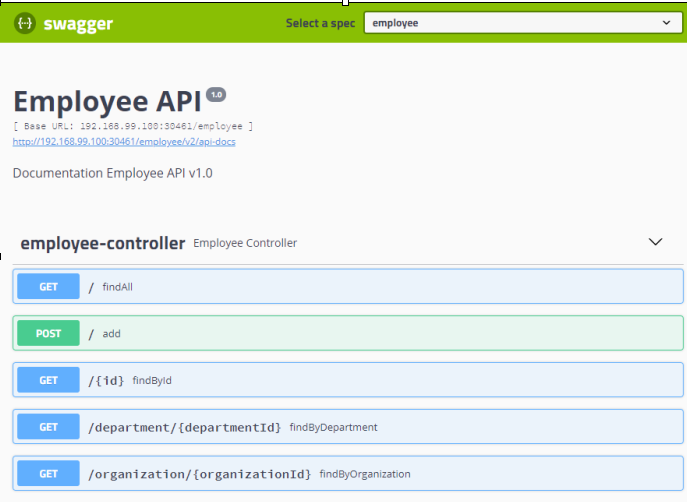The height and width of the screenshot is (502, 687).
Task: Collapse the employee-controller section chevron
Action: 655,242
